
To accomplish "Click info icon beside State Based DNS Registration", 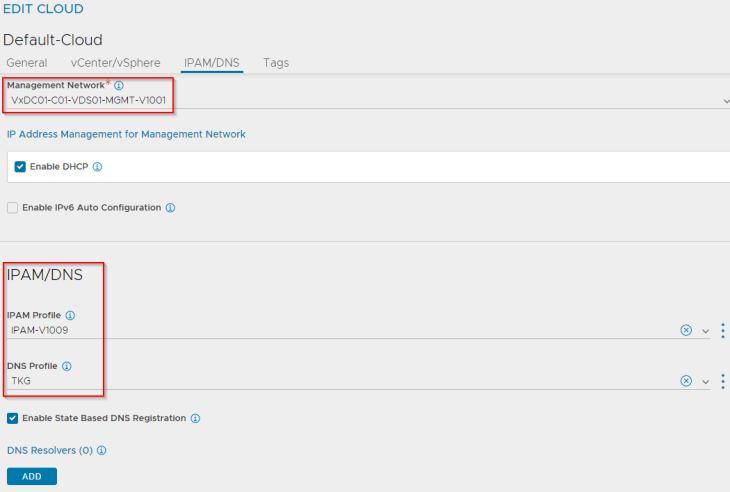I will click(x=196, y=418).
